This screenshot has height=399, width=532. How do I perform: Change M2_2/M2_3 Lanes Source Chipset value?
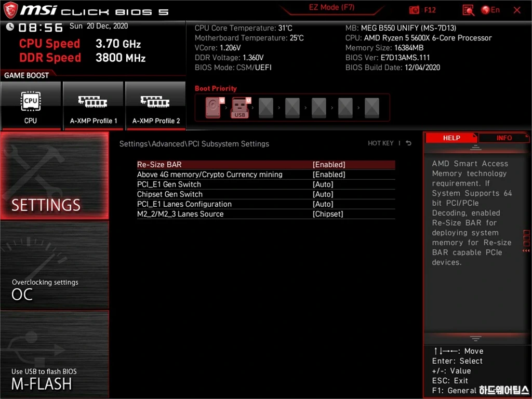pyautogui.click(x=328, y=214)
